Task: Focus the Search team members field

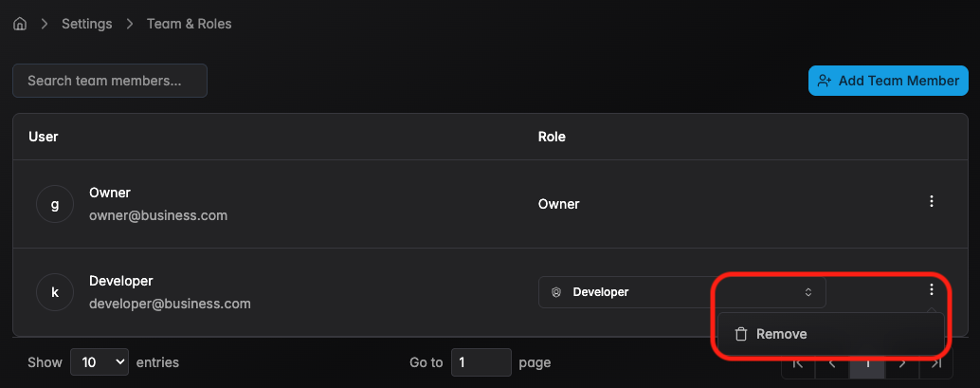Action: pos(110,81)
